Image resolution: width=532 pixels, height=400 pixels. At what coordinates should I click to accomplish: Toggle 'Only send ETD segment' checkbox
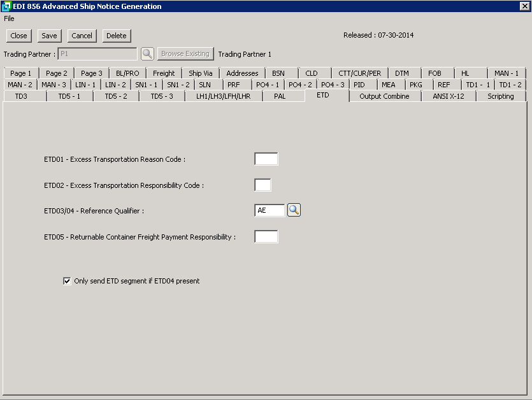(x=67, y=281)
